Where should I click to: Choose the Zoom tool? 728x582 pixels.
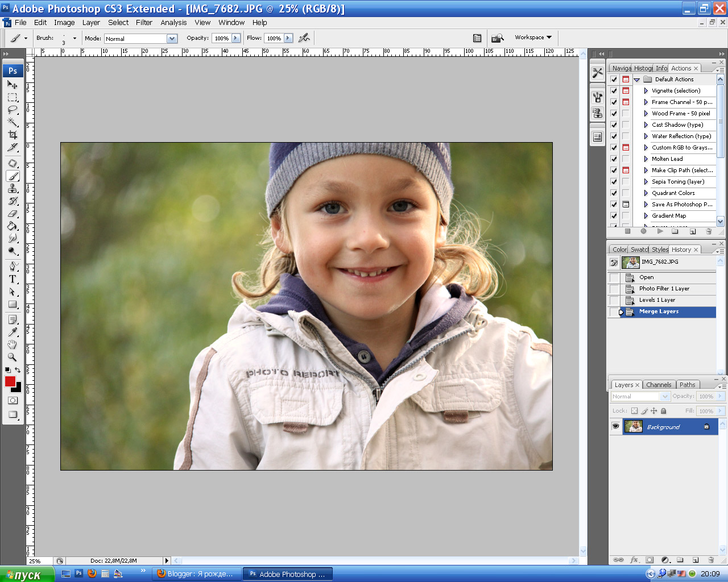tap(13, 357)
